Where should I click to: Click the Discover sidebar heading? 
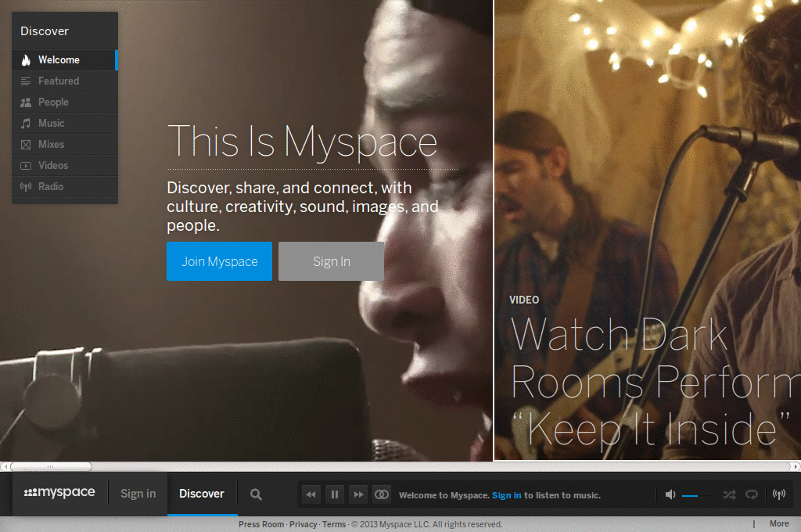[45, 31]
